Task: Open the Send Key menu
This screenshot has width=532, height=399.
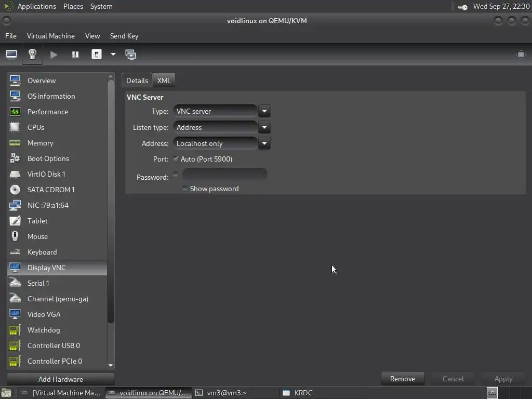Action: 124,36
